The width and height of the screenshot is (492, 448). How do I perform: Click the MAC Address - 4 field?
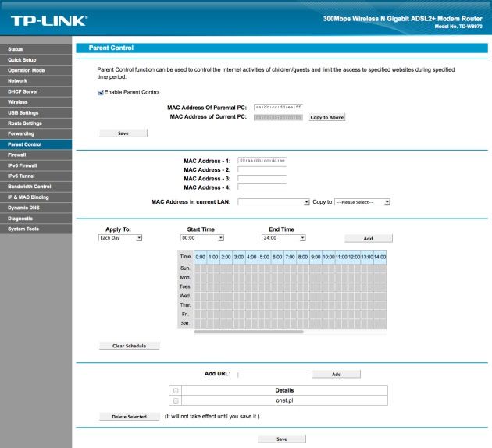pyautogui.click(x=262, y=187)
